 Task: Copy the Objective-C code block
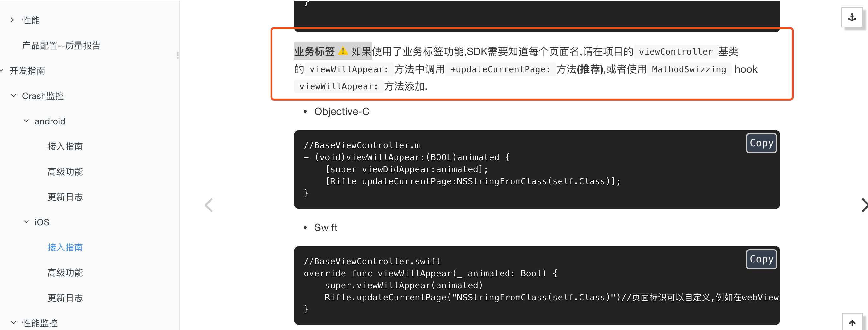coord(761,143)
